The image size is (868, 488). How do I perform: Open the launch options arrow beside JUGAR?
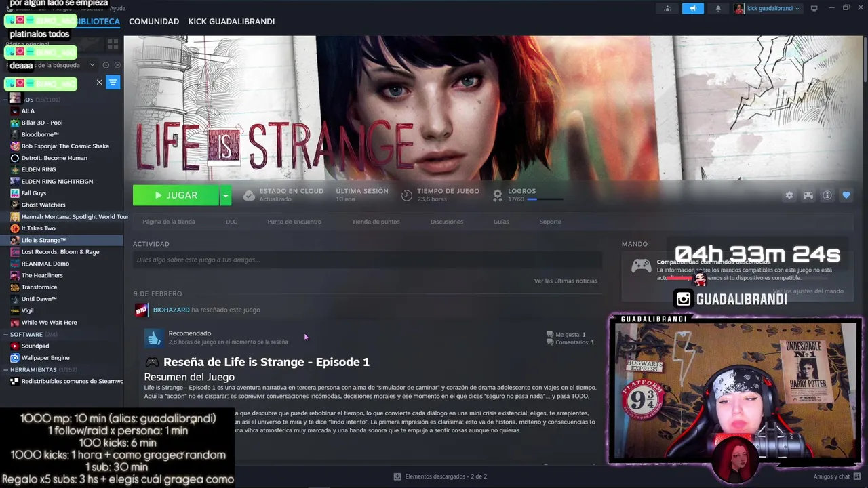[225, 195]
